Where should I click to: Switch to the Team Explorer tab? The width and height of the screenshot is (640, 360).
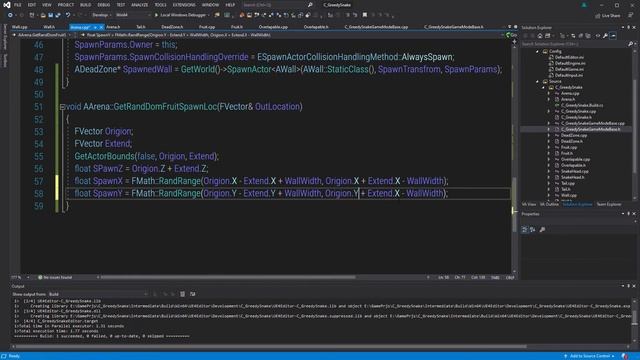(x=609, y=204)
